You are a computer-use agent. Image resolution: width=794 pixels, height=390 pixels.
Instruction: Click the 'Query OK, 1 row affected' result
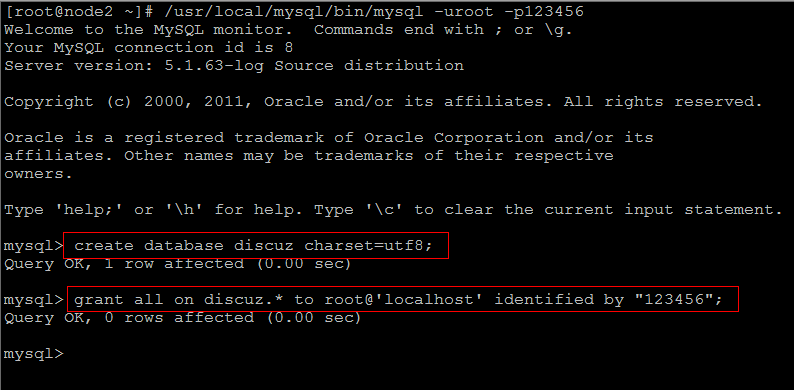(177, 264)
